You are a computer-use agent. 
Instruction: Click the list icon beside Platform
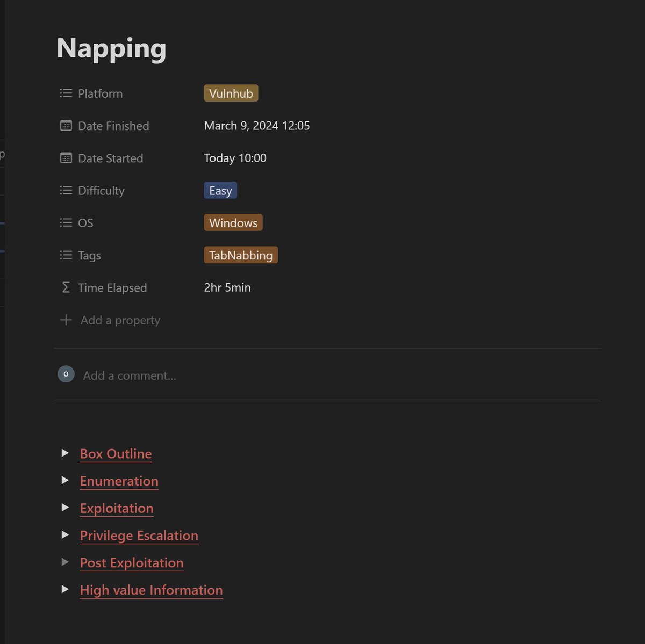[x=66, y=93]
